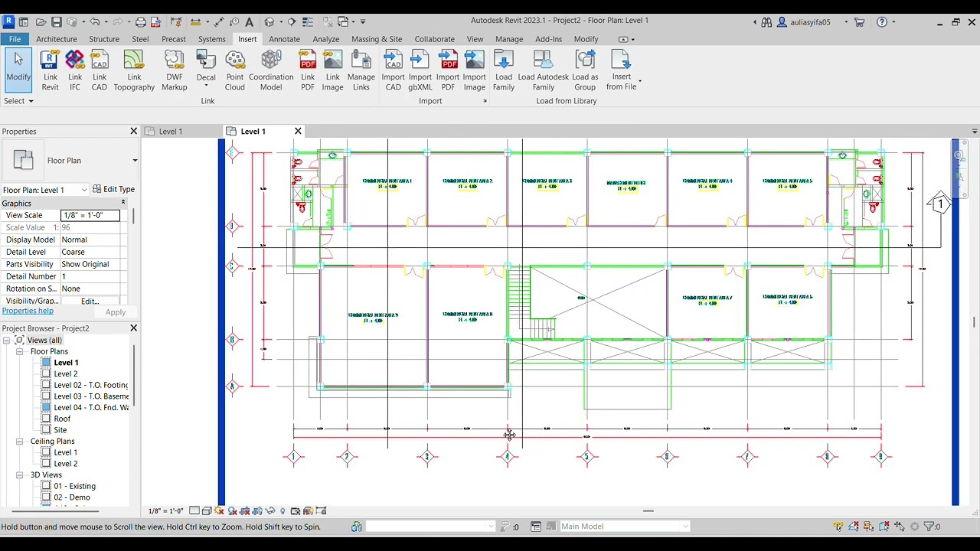Click the Aligned Dimension icon
Screen dimensions: 980x551
(x=218, y=21)
